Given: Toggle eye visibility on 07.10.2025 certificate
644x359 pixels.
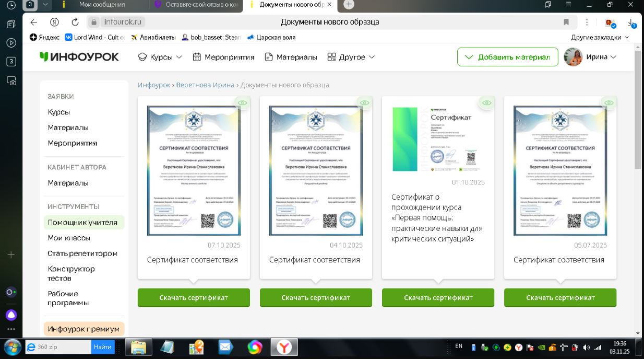Looking at the screenshot, I should tap(242, 103).
